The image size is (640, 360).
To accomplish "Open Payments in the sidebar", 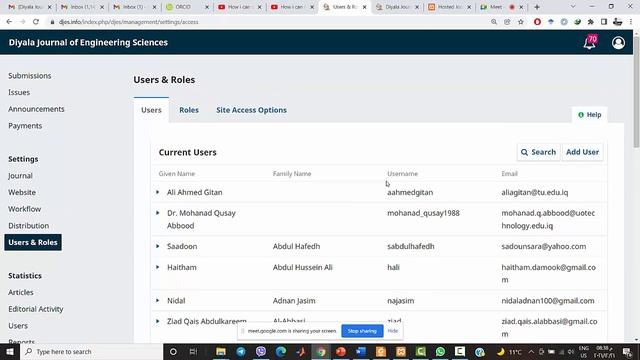I will 25,126.
